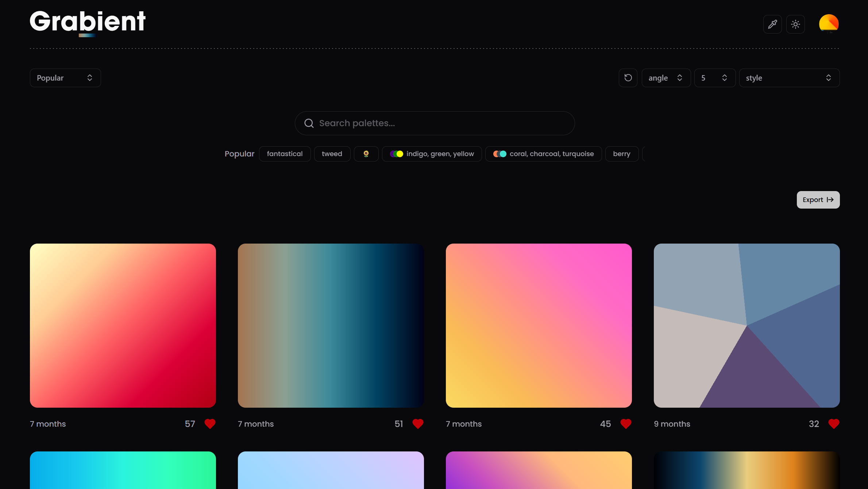868x489 pixels.
Task: Open the style dropdown
Action: 789,78
